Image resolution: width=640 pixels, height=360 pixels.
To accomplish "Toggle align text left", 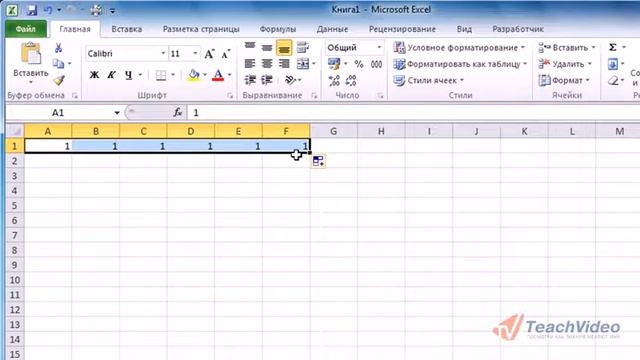I will 250,63.
